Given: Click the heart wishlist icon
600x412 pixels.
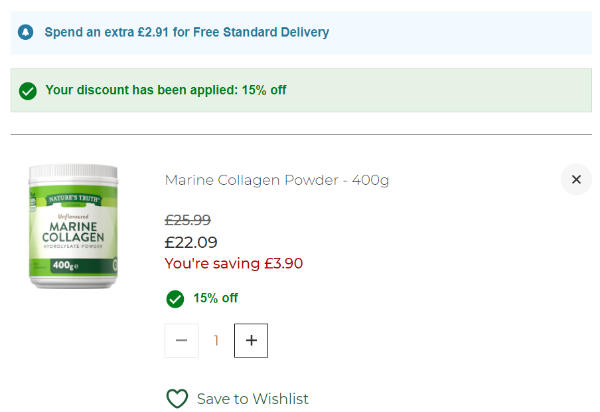Looking at the screenshot, I should 177,399.
